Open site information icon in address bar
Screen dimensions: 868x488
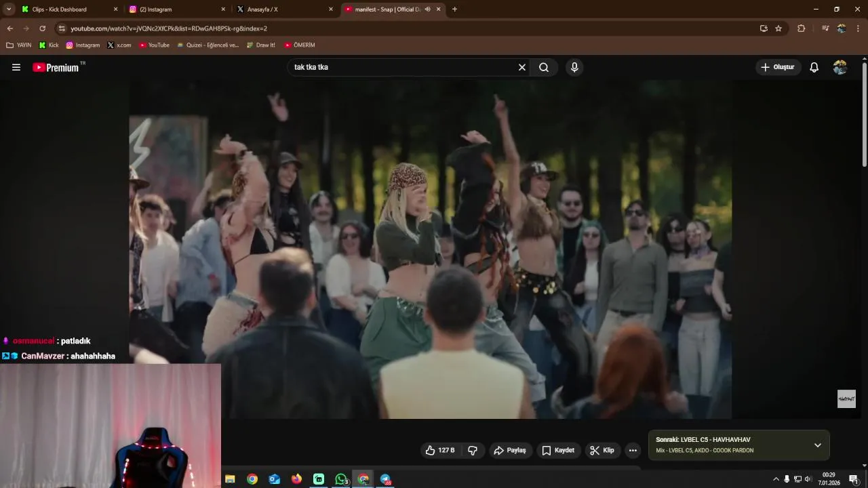(x=62, y=28)
